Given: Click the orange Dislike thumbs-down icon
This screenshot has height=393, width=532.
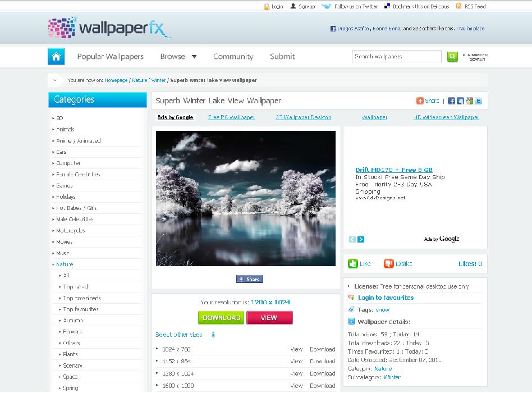Looking at the screenshot, I should coord(388,263).
